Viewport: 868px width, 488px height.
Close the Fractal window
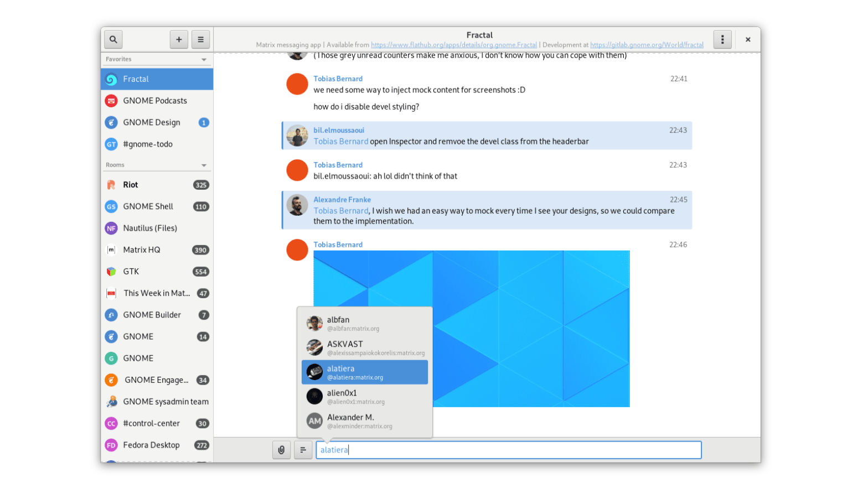pyautogui.click(x=748, y=39)
